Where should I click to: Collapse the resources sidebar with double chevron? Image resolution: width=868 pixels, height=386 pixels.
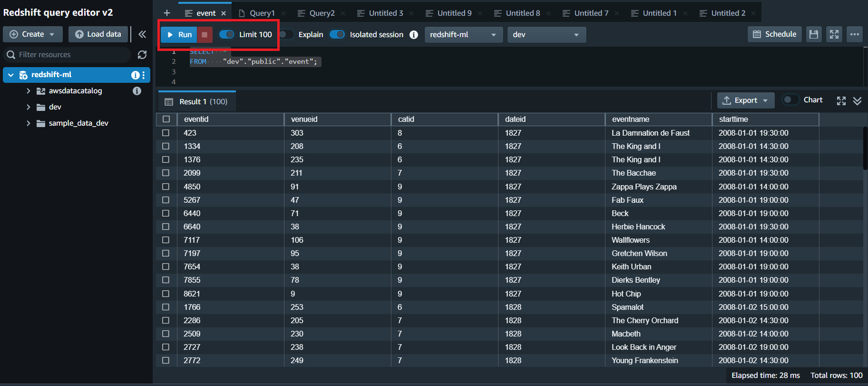(x=142, y=34)
